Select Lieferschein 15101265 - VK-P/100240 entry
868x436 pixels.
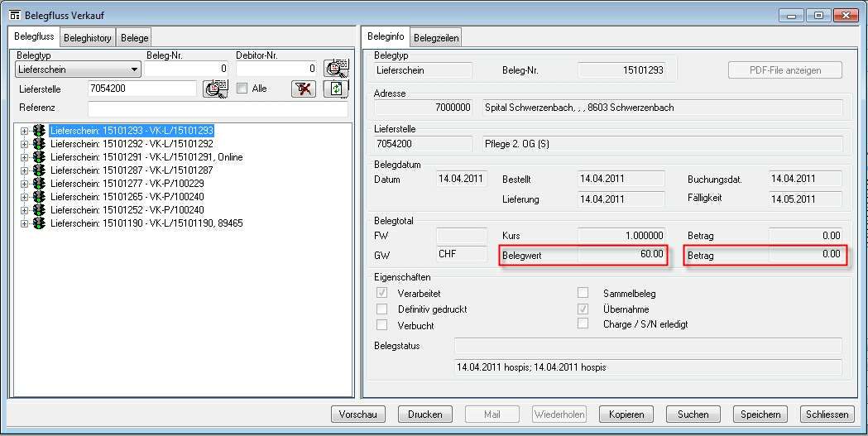pyautogui.click(x=127, y=197)
